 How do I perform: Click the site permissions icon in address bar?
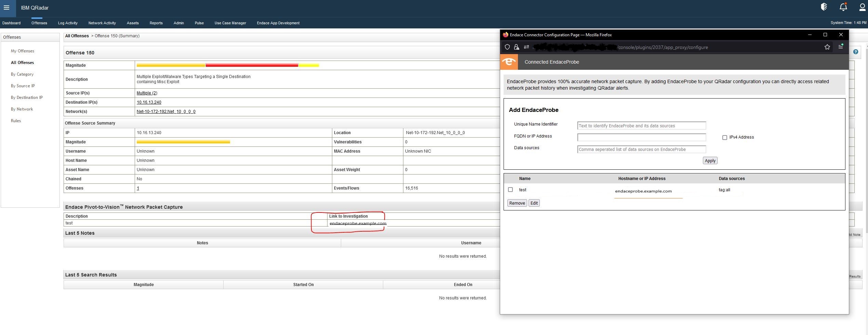tap(526, 47)
